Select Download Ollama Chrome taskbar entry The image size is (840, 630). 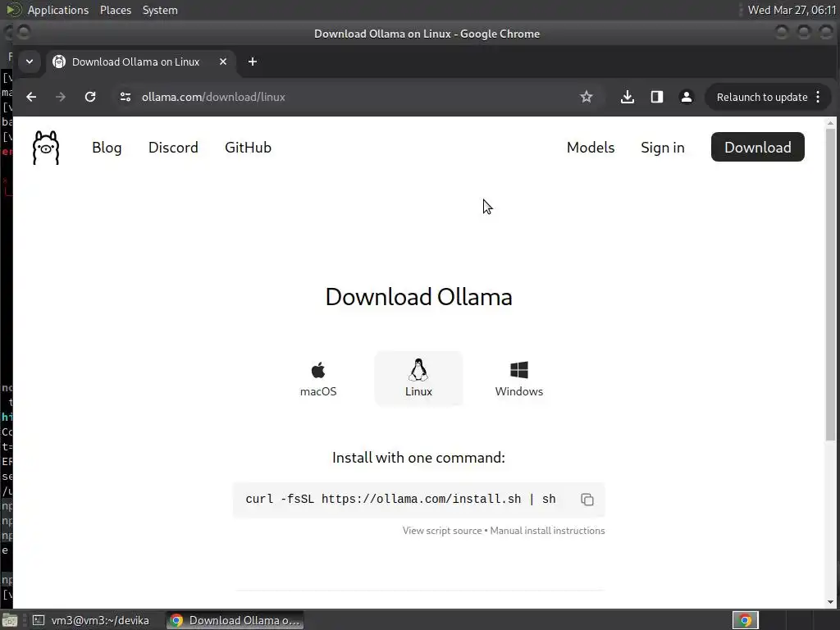point(235,620)
